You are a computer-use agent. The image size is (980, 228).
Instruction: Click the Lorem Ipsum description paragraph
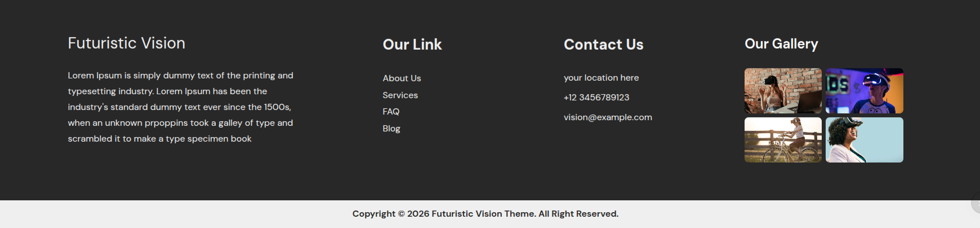click(x=180, y=107)
